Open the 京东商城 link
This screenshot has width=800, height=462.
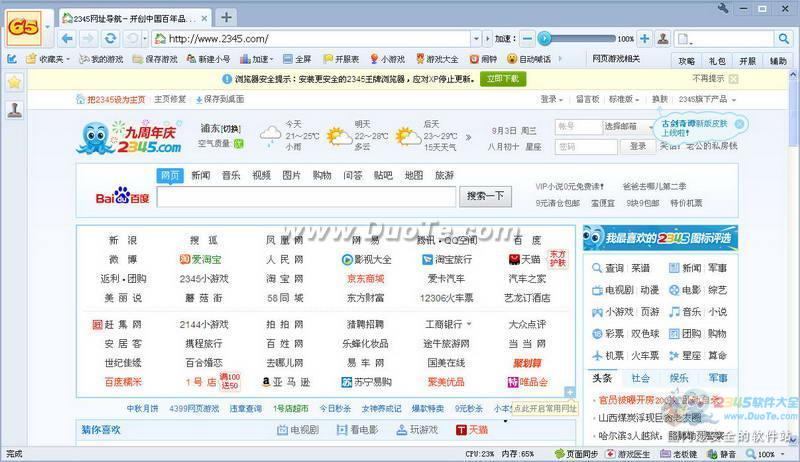365,279
